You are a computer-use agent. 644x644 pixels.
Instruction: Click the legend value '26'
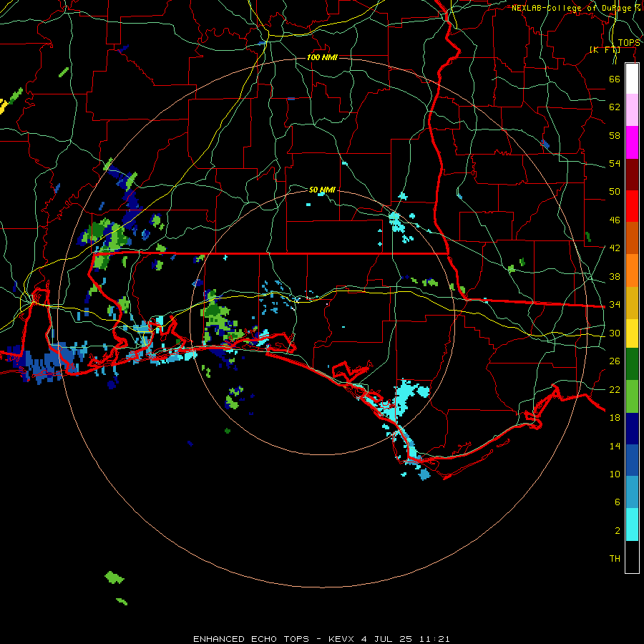pos(615,361)
